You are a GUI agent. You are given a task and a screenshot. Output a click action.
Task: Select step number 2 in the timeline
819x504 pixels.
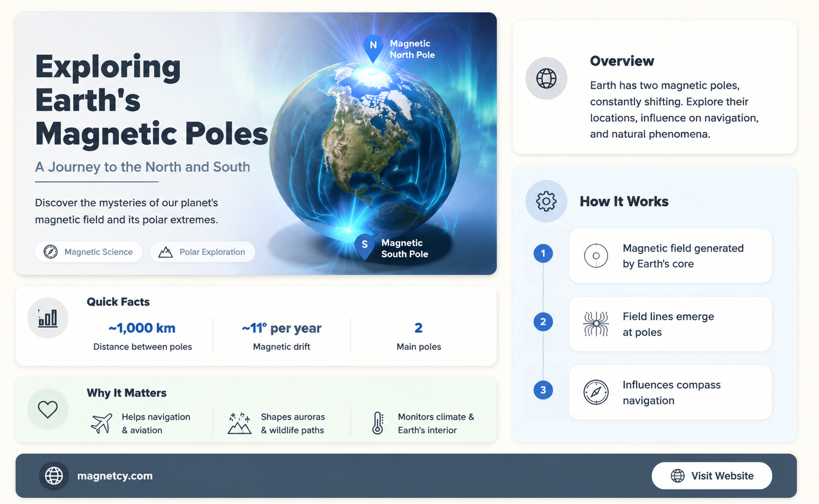tap(543, 322)
